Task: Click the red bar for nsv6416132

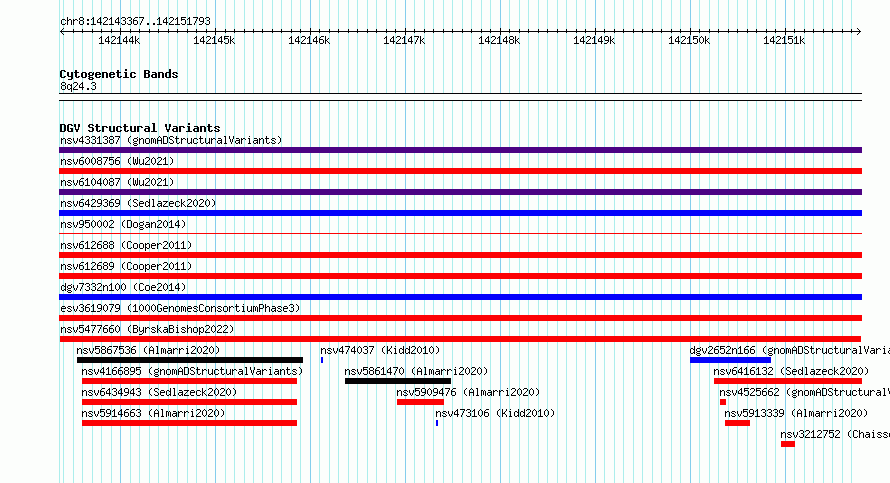Action: pos(788,381)
